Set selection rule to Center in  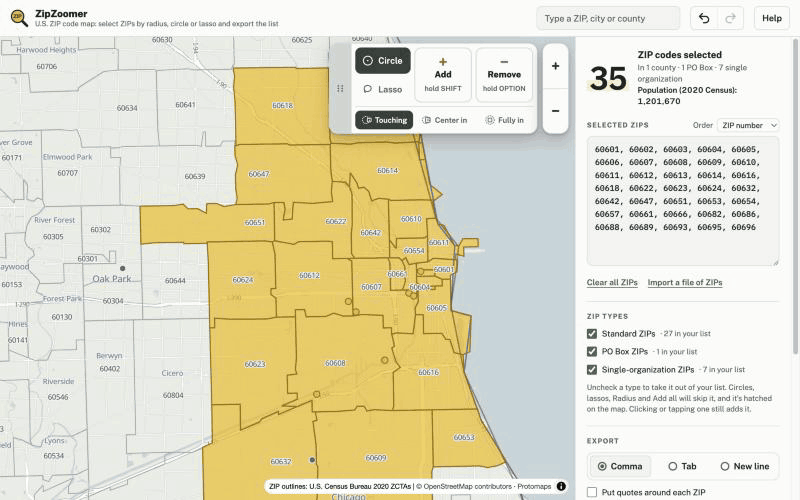[444, 120]
